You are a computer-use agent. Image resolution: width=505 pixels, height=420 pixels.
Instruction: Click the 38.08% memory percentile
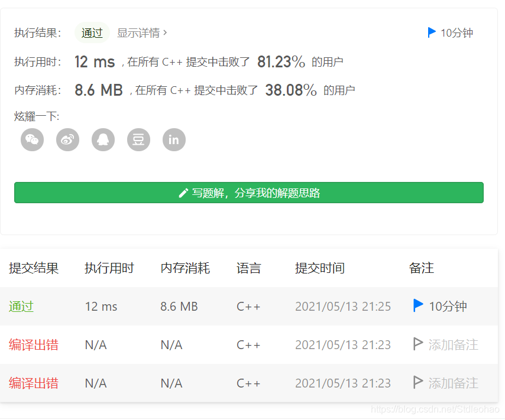click(x=291, y=90)
